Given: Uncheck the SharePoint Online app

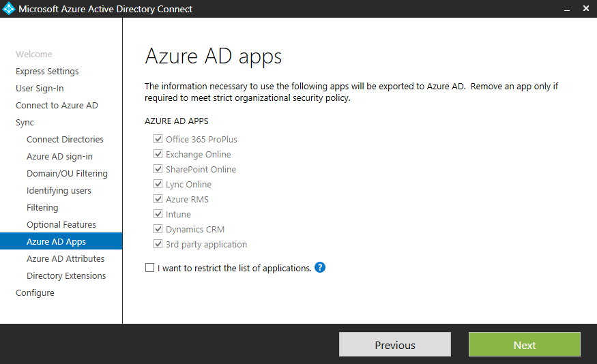Looking at the screenshot, I should [x=158, y=170].
